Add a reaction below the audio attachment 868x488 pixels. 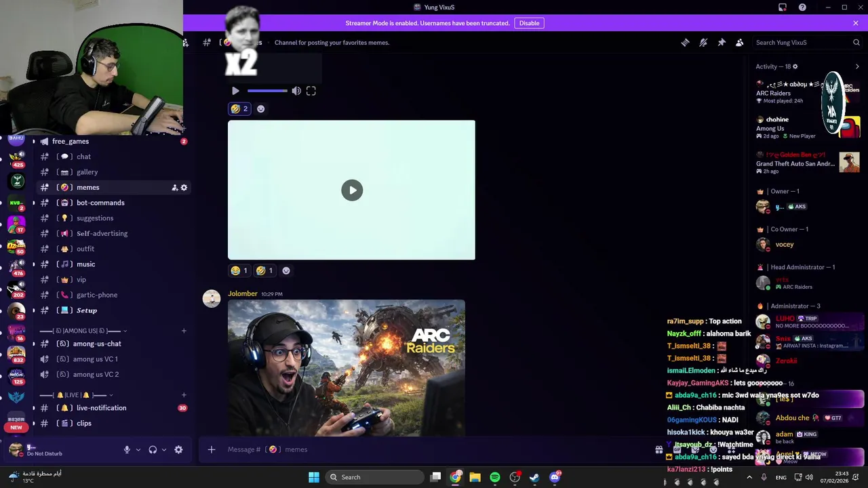[x=260, y=108]
